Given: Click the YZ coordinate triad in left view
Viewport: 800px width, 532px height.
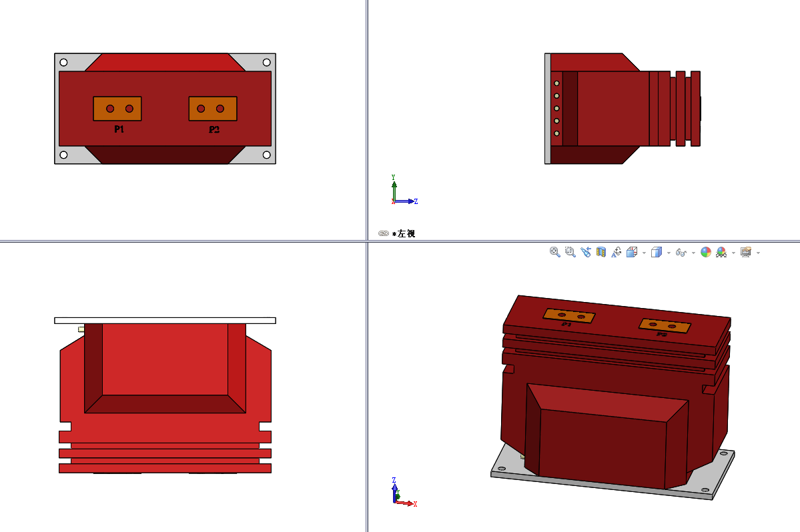Looking at the screenshot, I should coord(404,190).
